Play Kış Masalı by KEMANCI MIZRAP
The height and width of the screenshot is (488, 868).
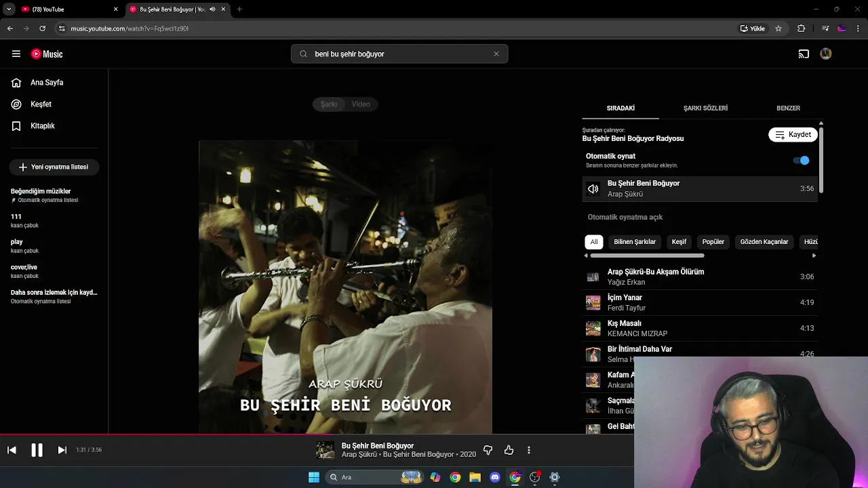tap(700, 328)
